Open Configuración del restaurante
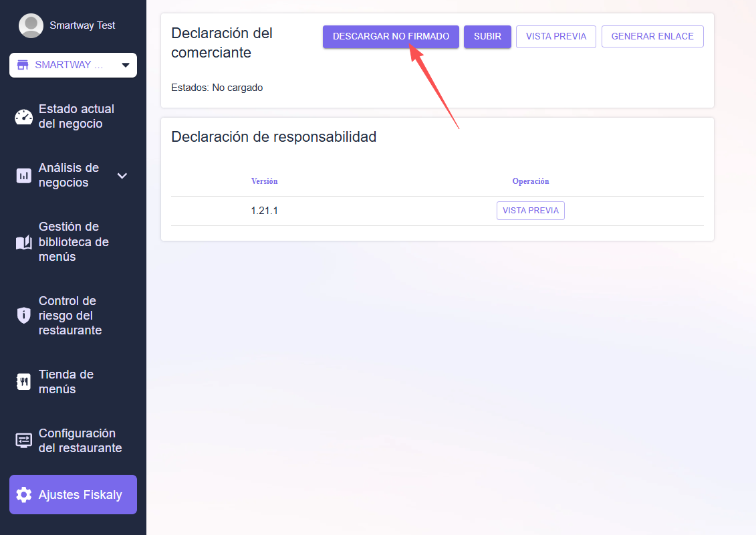Viewport: 756px width, 535px height. [x=73, y=441]
